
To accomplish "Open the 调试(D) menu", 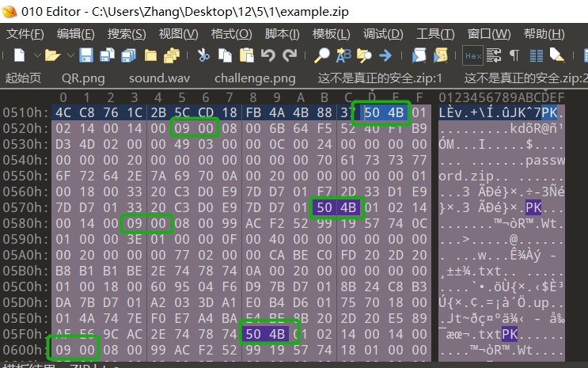I will 383,34.
